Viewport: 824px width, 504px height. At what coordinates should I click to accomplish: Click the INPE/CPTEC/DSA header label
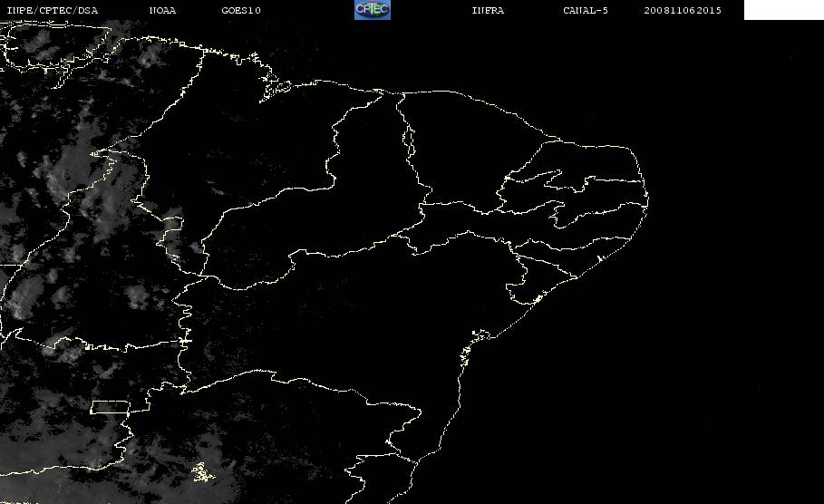(x=52, y=10)
